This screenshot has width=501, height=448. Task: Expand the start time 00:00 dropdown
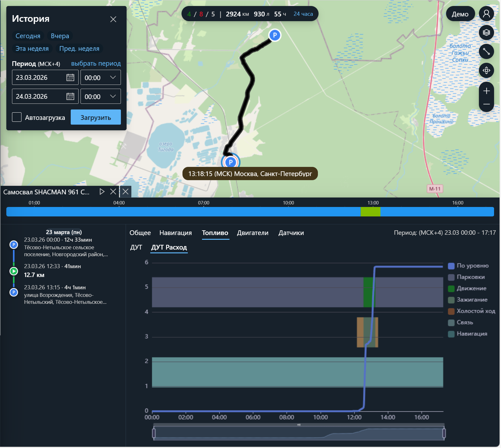click(100, 78)
